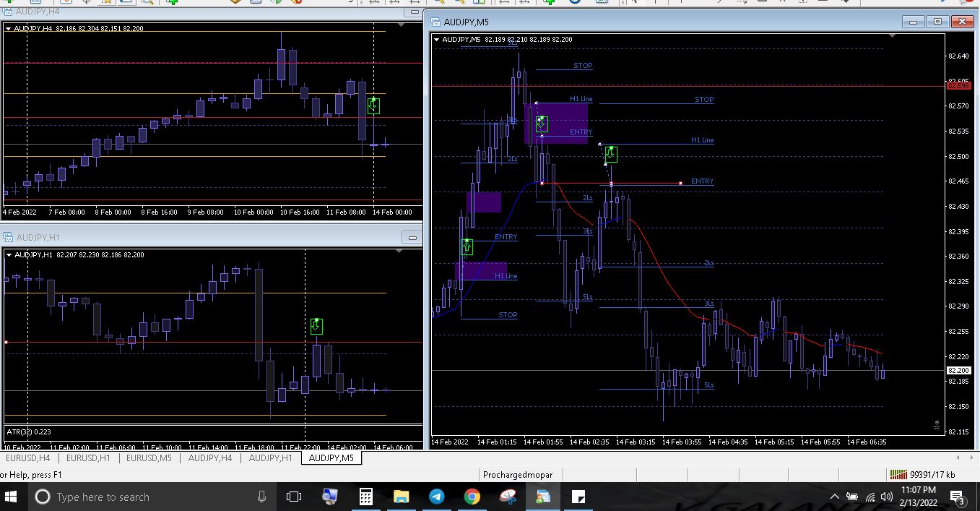Image resolution: width=980 pixels, height=511 pixels.
Task: Select the green up-arrow marker beside the lower ENTRY label in M5
Action: click(x=467, y=246)
